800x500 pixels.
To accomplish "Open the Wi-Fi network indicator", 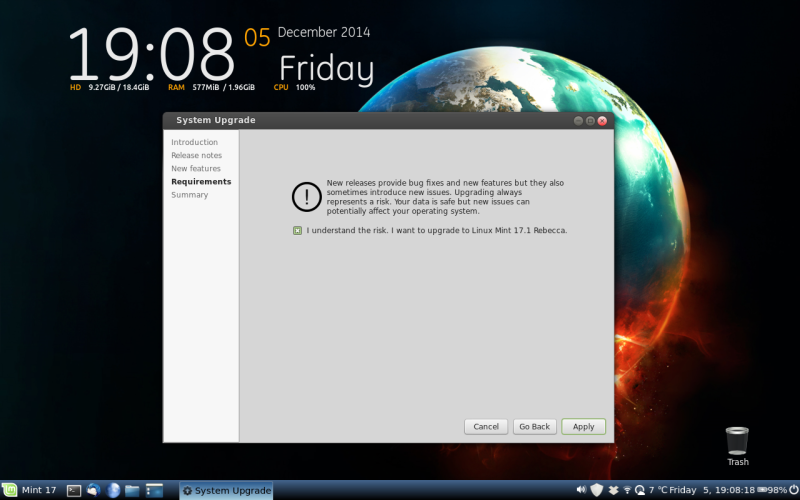I will 626,490.
